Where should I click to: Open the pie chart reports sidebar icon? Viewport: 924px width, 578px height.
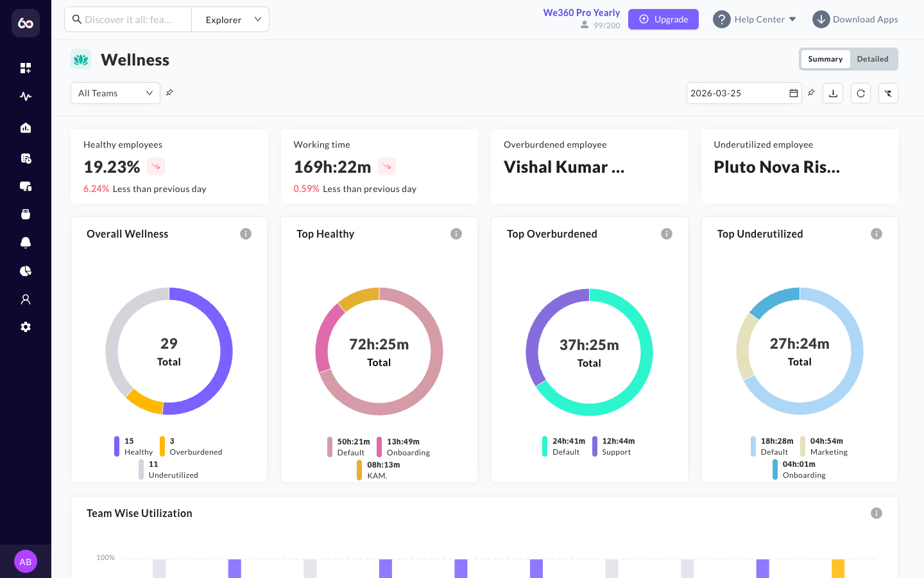click(26, 271)
